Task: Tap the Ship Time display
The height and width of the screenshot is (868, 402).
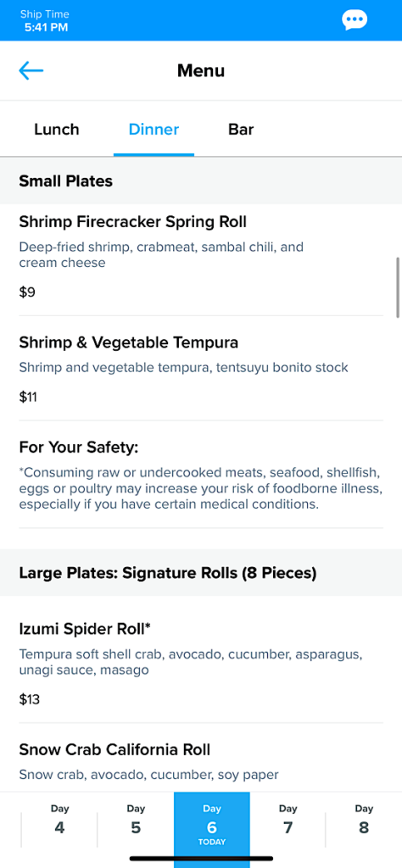Action: click(45, 20)
